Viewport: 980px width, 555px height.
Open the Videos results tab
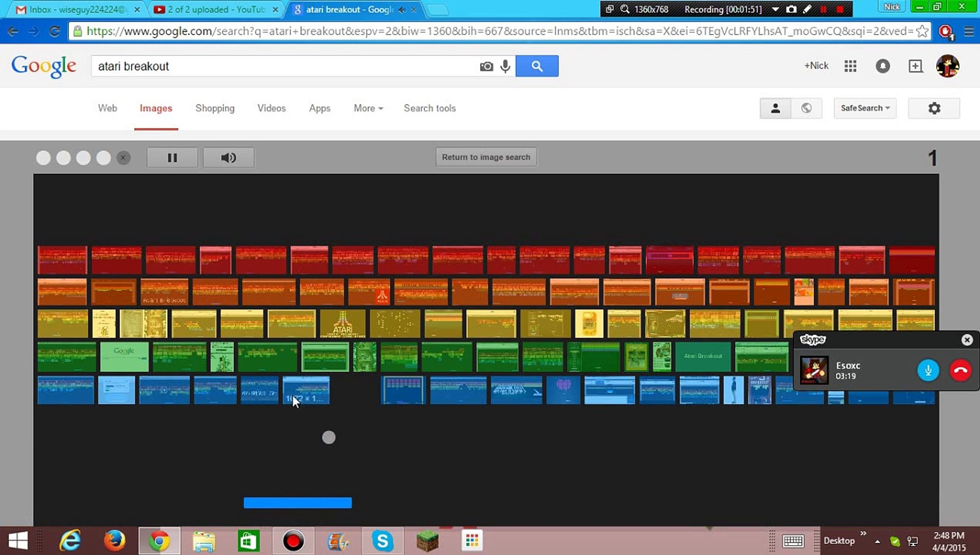pos(271,108)
